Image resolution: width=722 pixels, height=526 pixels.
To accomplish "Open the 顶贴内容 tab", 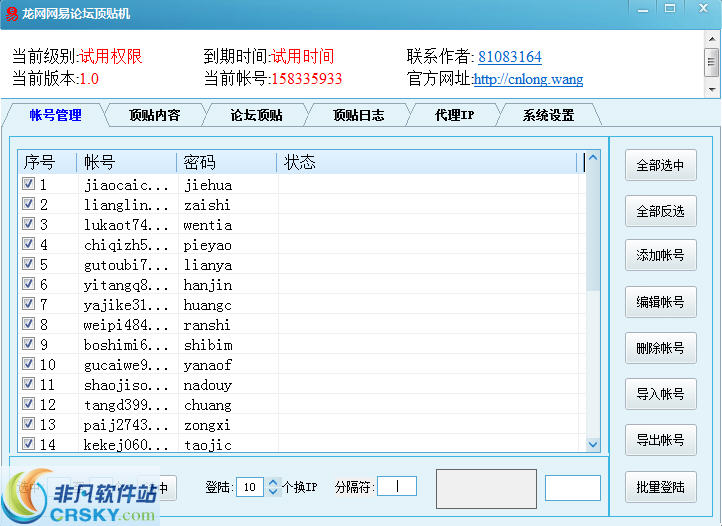I will pos(155,115).
